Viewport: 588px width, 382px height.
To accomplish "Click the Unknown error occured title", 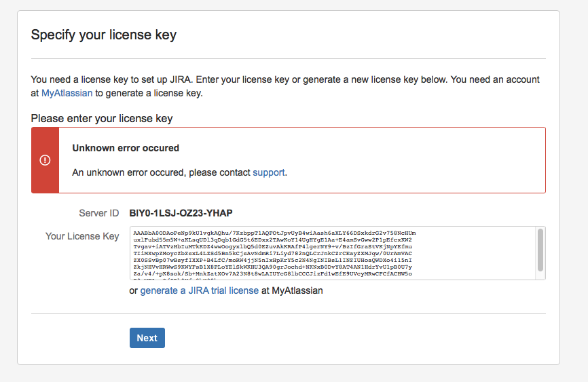I will (x=126, y=148).
